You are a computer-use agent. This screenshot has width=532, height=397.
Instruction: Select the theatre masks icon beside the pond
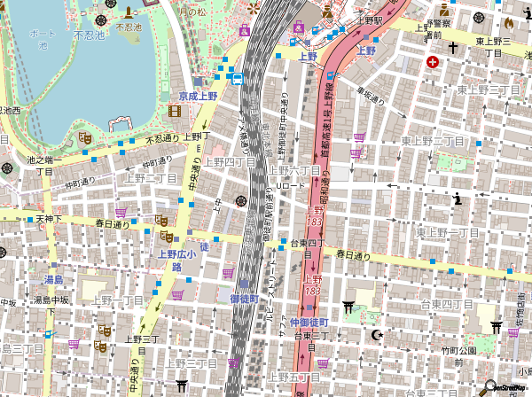point(86,137)
